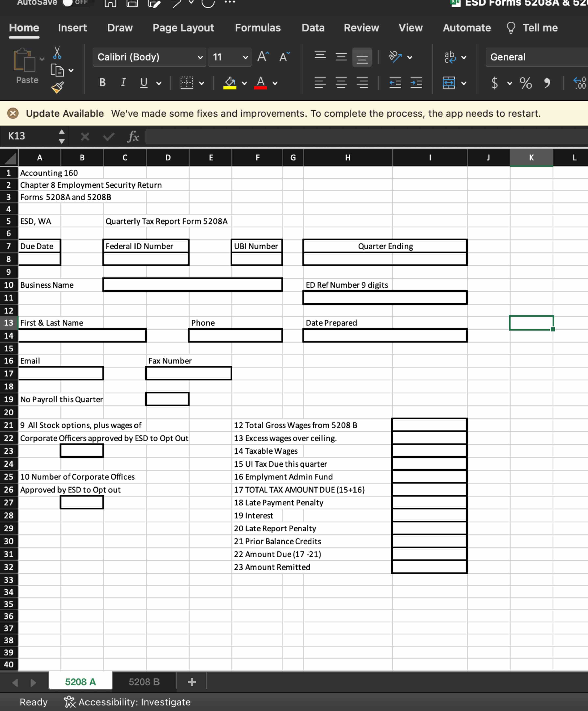Click the Merge & Center icon

(x=449, y=83)
